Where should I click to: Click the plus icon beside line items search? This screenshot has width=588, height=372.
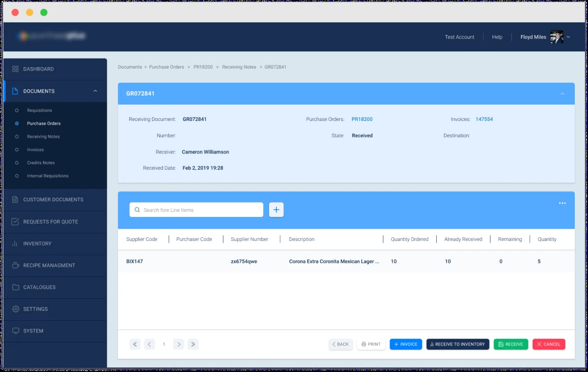click(x=276, y=210)
